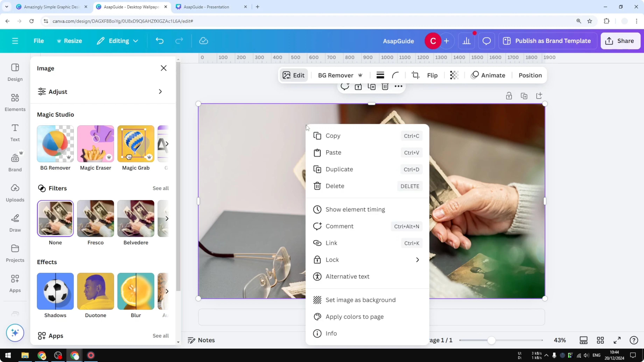Enable the transparency checkerboard control

pos(454,75)
